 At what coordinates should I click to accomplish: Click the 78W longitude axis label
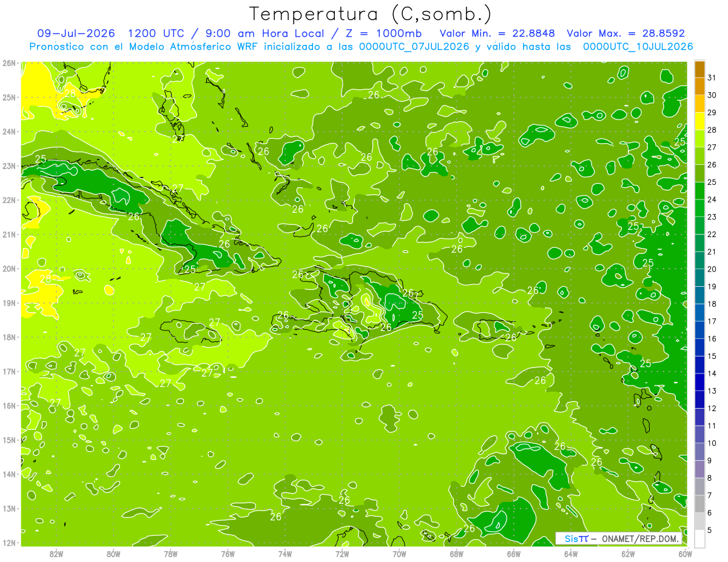[x=171, y=554]
